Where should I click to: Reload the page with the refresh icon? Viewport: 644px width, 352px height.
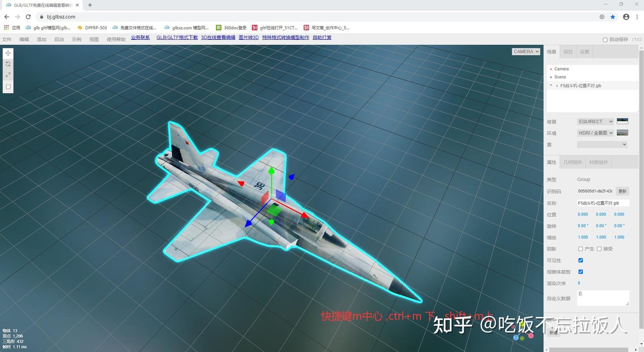click(28, 17)
